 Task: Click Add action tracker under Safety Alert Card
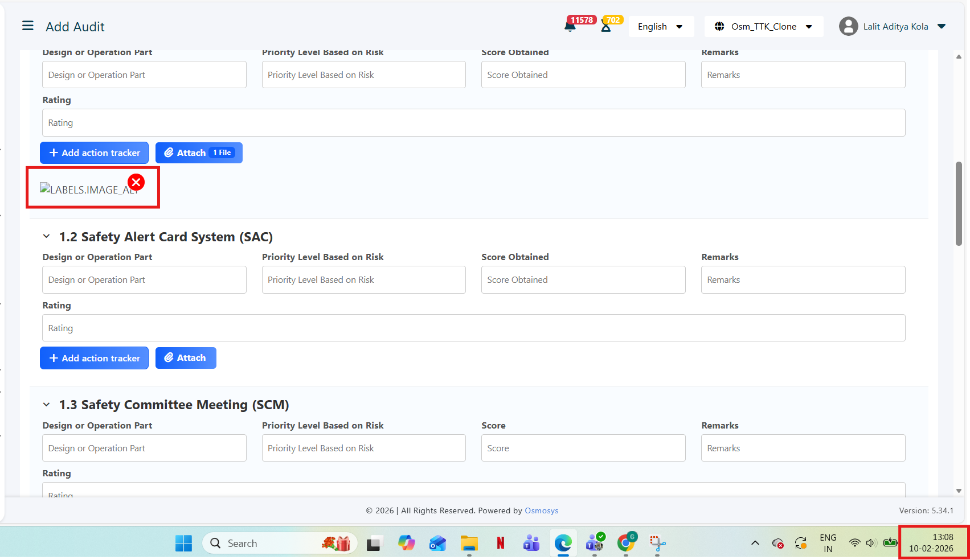pyautogui.click(x=94, y=358)
